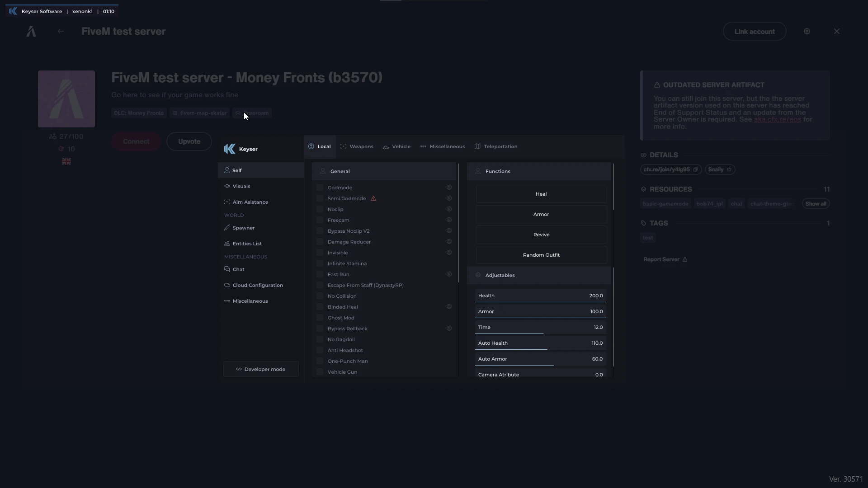Open the Weapons tab
This screenshot has width=868, height=488.
(357, 147)
